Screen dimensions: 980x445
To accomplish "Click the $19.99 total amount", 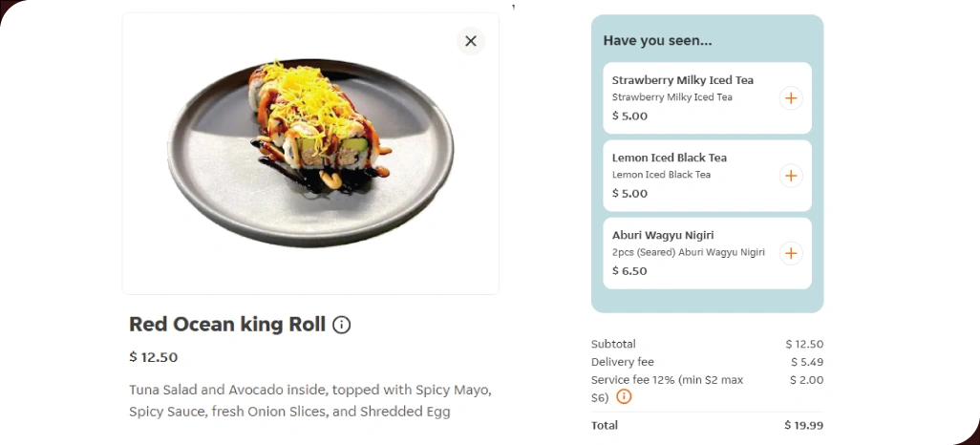I will tap(803, 425).
